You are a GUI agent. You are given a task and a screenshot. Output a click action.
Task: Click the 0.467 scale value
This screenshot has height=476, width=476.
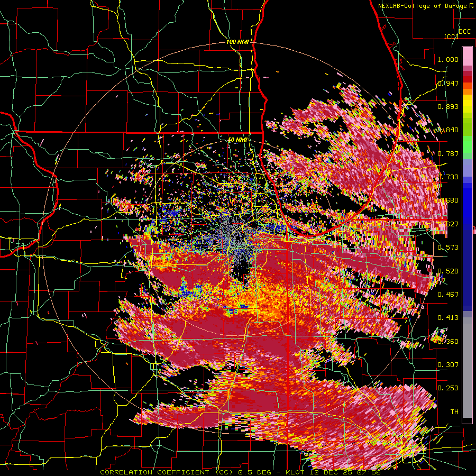(x=448, y=295)
